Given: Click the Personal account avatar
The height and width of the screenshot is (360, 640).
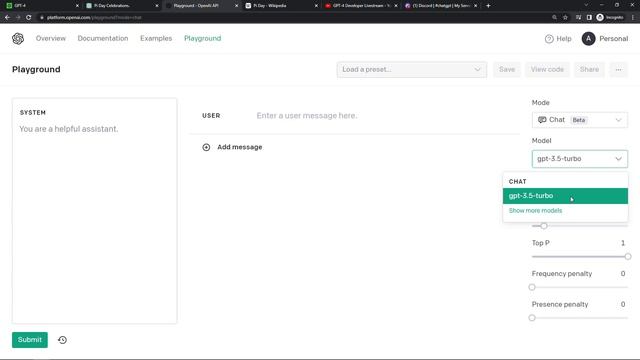Looking at the screenshot, I should [x=588, y=39].
